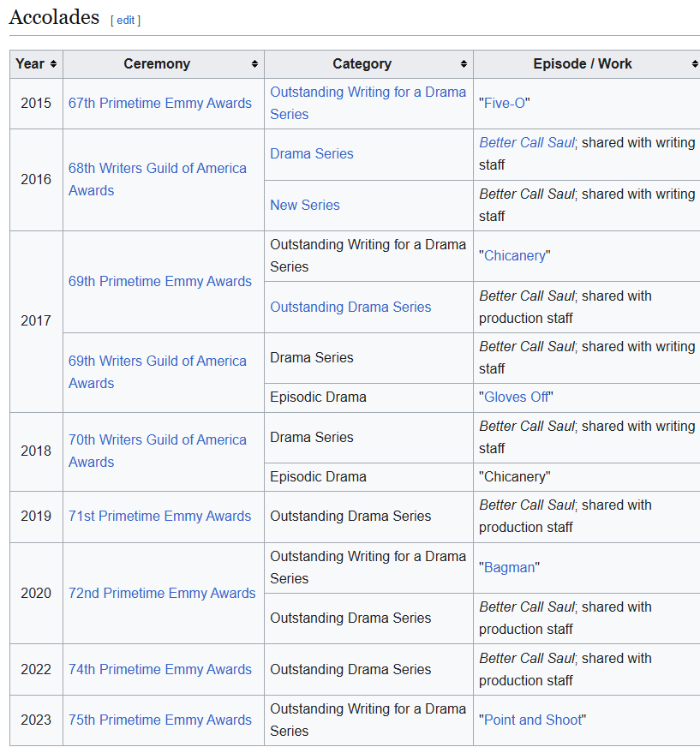The height and width of the screenshot is (753, 700).
Task: Click the Accolades section heading
Action: click(54, 17)
